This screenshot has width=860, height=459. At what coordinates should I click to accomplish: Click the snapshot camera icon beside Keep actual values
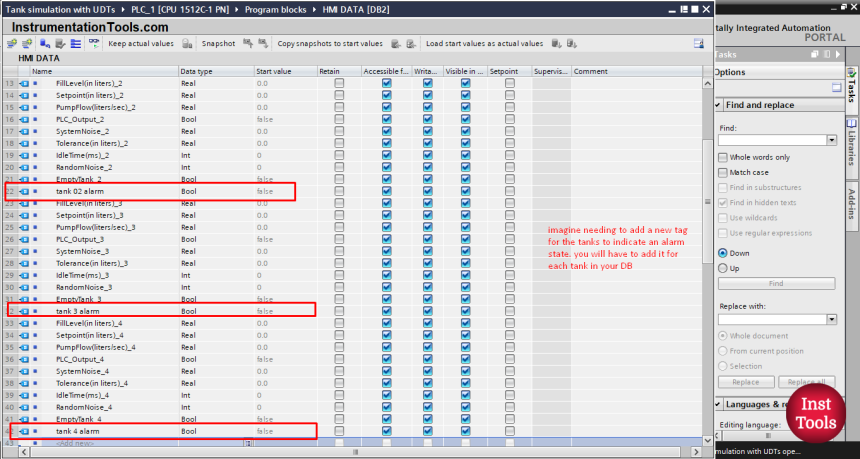(186, 44)
